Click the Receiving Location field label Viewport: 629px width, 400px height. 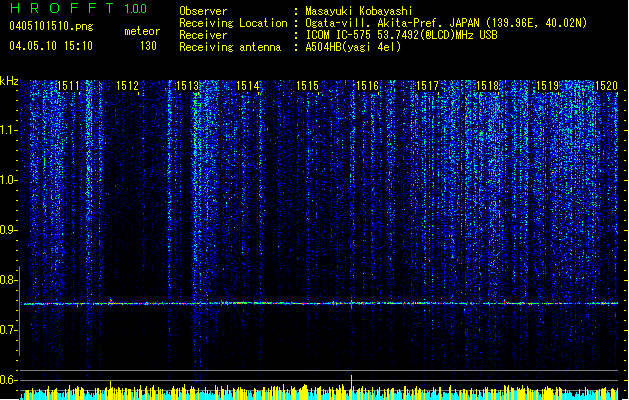coord(233,23)
